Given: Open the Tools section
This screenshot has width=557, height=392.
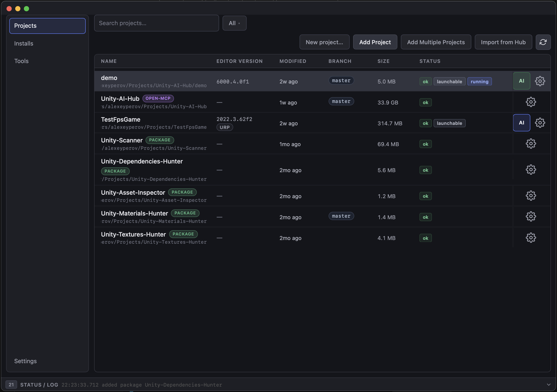Looking at the screenshot, I should tap(21, 61).
